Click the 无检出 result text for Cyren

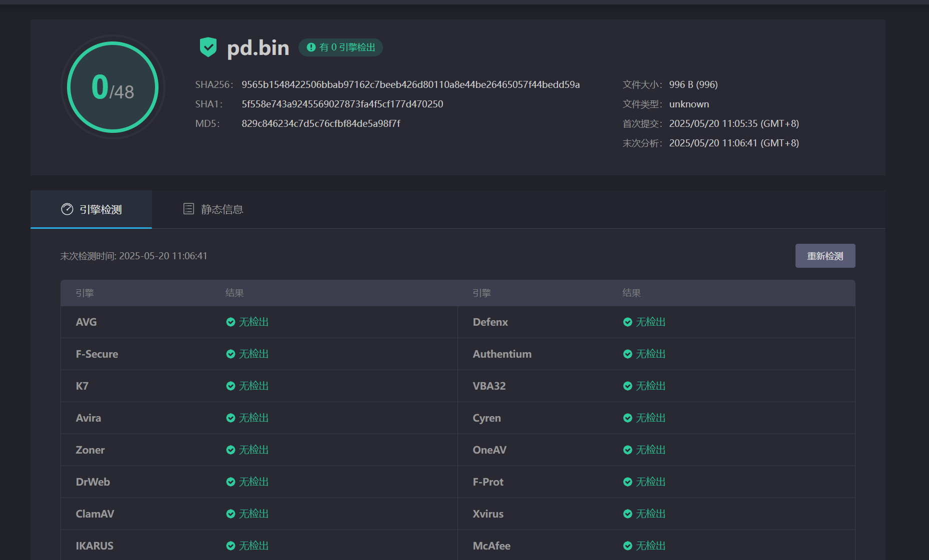650,418
